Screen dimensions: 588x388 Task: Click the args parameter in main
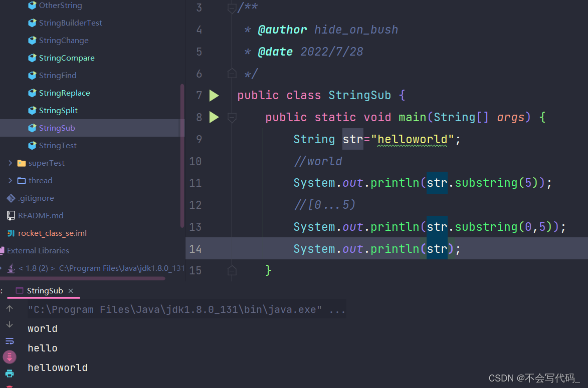click(511, 117)
